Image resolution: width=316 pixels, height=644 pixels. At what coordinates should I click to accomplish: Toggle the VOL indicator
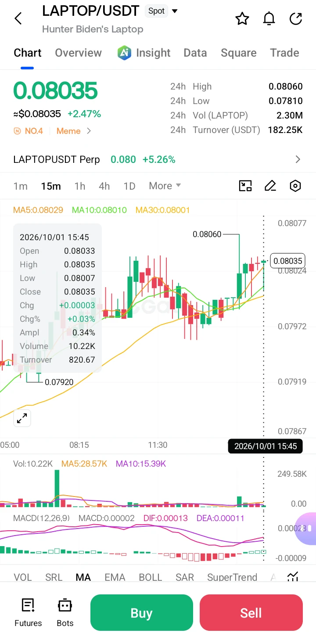pyautogui.click(x=23, y=577)
